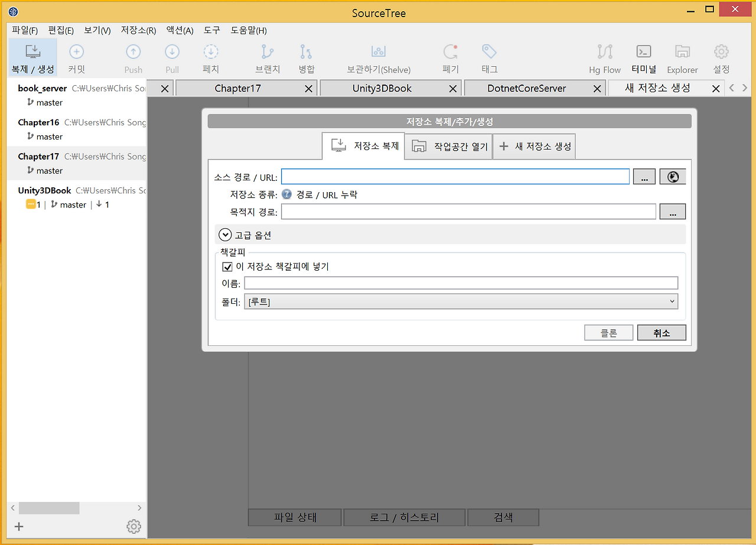The height and width of the screenshot is (545, 756).
Task: Select the Commit (커밋) toolbar icon
Action: click(x=76, y=57)
